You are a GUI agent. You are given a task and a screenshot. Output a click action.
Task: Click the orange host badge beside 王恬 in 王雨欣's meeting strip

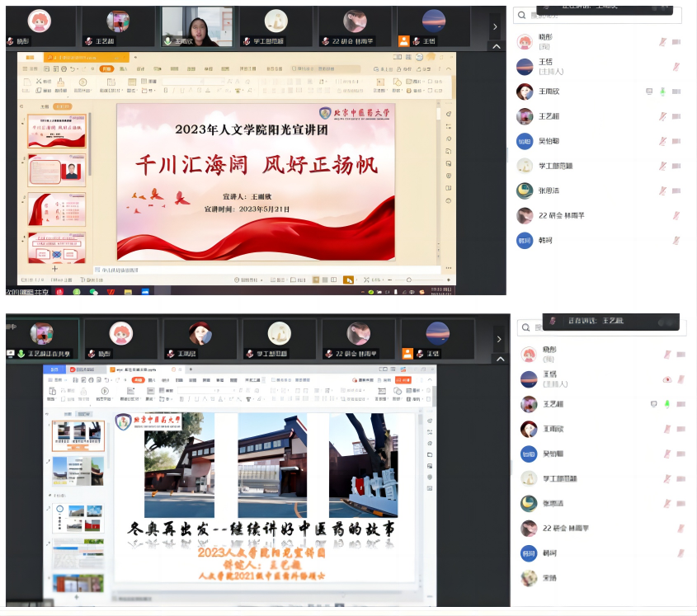[x=403, y=40]
